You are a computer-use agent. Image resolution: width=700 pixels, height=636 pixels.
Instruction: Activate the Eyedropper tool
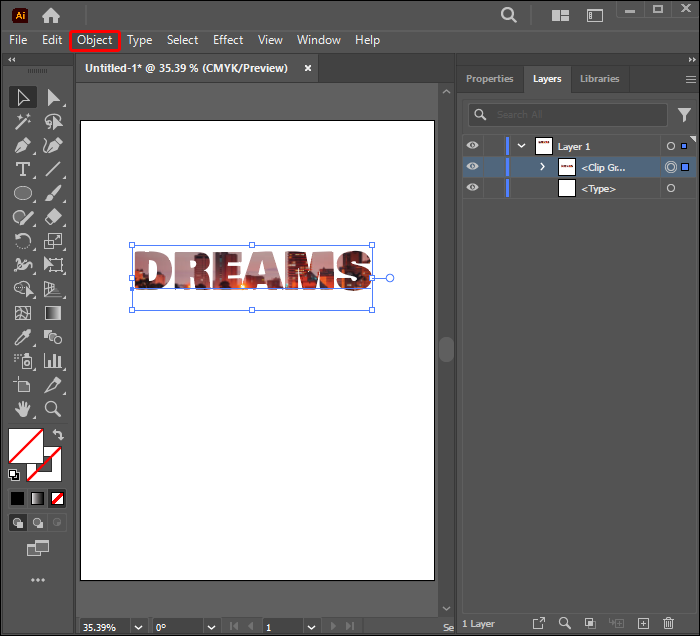[x=23, y=337]
